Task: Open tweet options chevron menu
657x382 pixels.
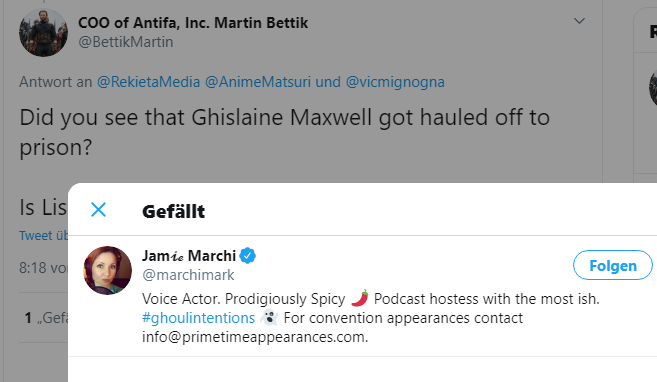Action: click(579, 21)
